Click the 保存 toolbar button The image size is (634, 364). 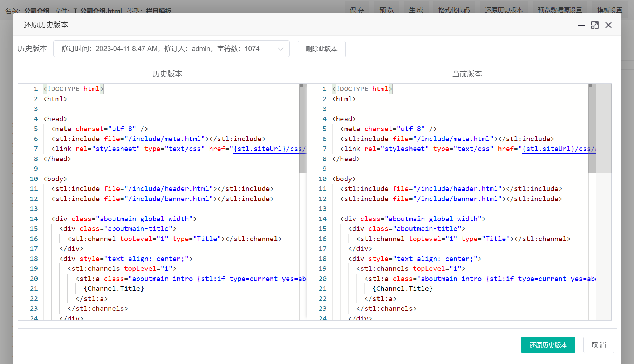(357, 10)
